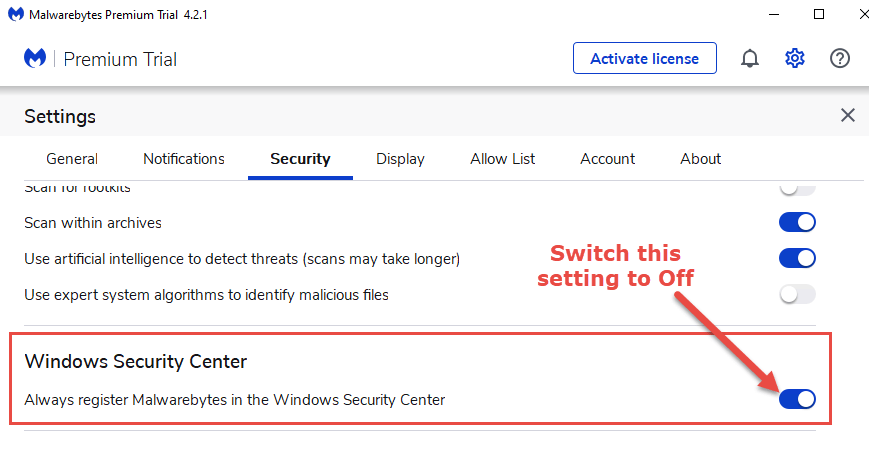Open the notifications bell icon
This screenshot has width=869, height=450.
pos(750,59)
